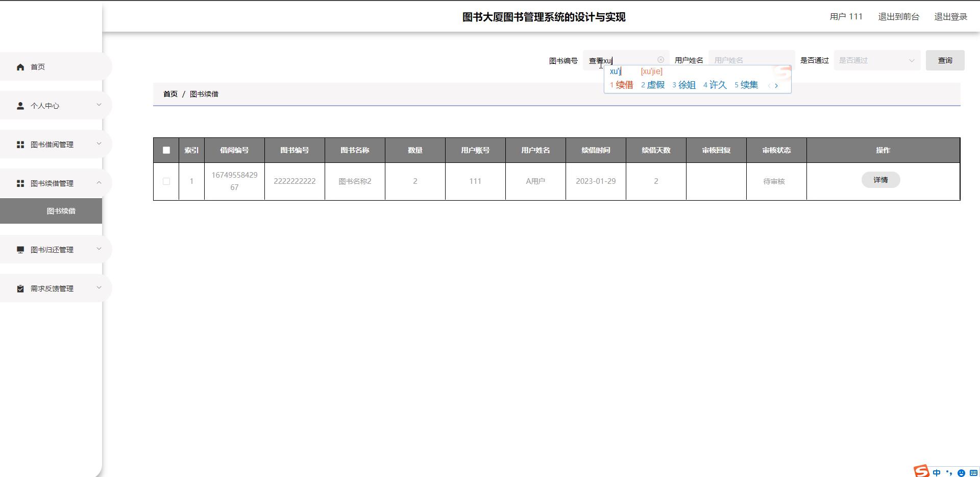Open the 详情 button on the first row
Screen dimensions: 980x477
pyautogui.click(x=881, y=180)
